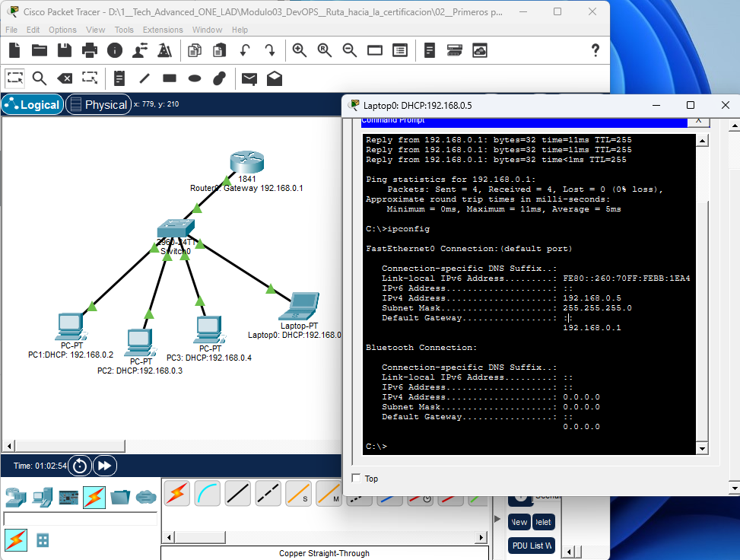
Task: Pick the console cable
Action: [208, 493]
